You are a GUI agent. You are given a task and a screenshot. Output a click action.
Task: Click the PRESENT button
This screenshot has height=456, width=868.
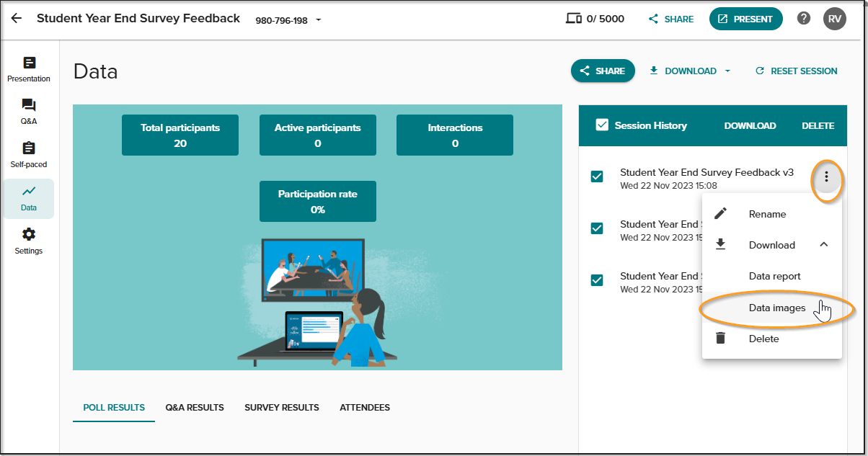pyautogui.click(x=745, y=19)
